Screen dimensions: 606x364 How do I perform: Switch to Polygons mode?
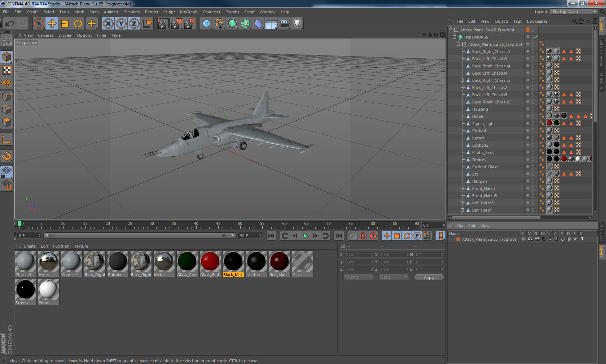(x=7, y=123)
